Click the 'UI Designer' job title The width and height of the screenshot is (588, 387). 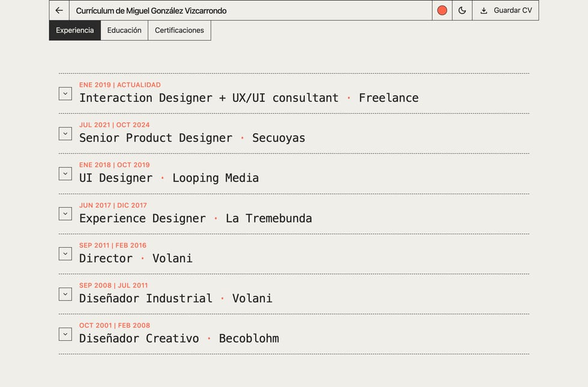tap(116, 178)
